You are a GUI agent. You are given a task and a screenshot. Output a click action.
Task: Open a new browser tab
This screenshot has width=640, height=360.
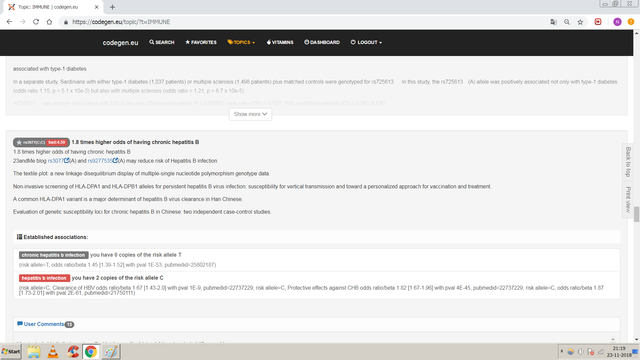point(112,7)
